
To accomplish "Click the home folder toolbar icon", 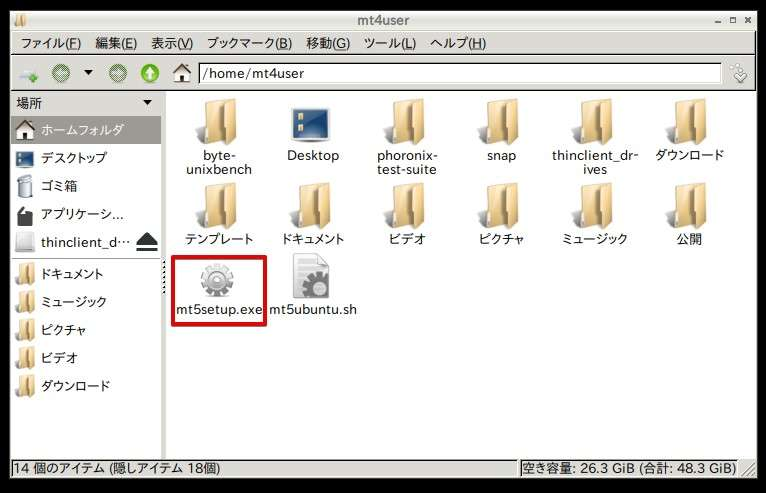I will [x=182, y=73].
